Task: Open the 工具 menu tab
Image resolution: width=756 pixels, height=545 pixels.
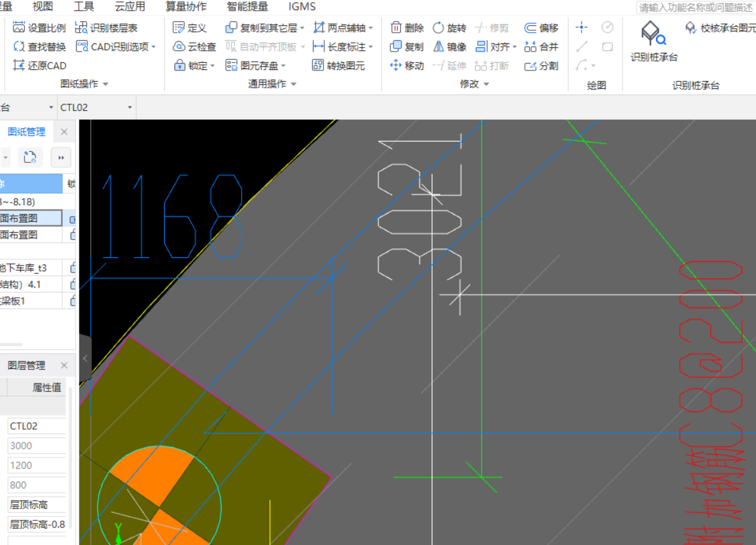Action: (x=84, y=7)
